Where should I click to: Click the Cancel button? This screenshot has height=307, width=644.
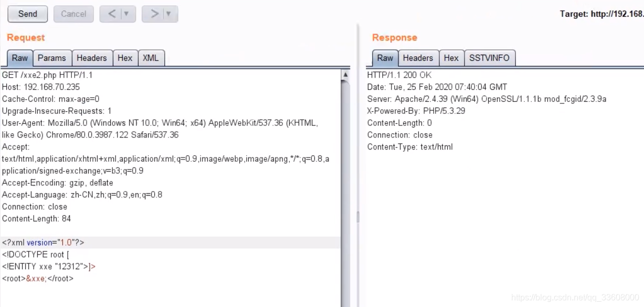[x=73, y=14]
